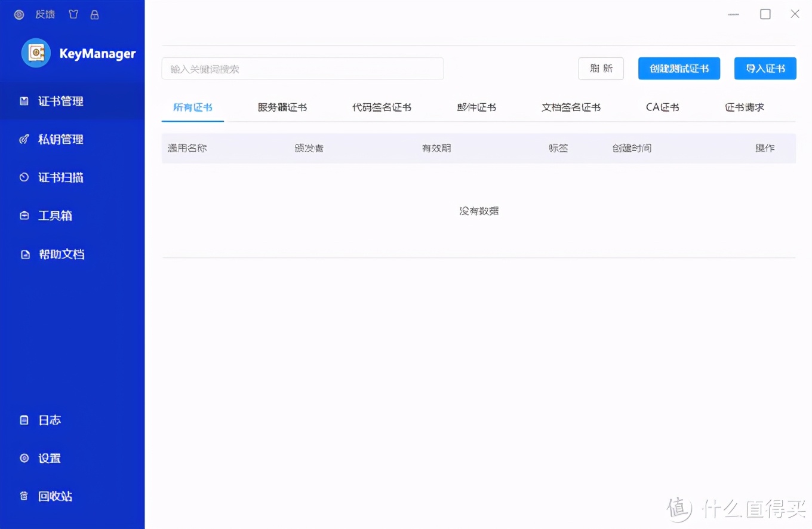
Task: Open the 代码签名证书 tab
Action: [382, 107]
